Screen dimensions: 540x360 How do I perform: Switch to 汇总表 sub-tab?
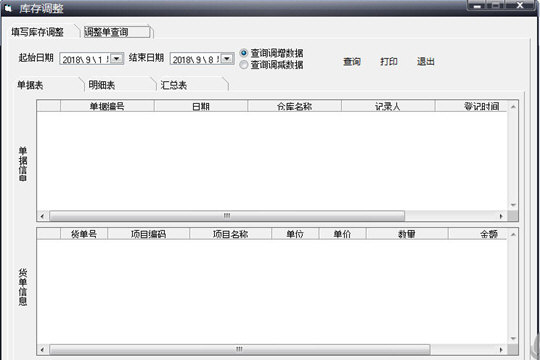(x=174, y=85)
